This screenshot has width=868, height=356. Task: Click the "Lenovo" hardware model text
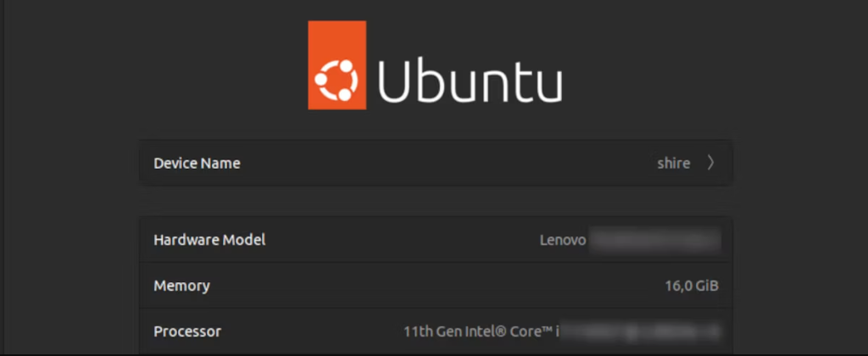coord(563,240)
